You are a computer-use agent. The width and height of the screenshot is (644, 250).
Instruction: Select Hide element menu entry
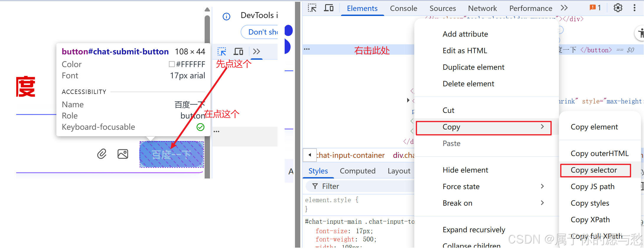point(465,170)
